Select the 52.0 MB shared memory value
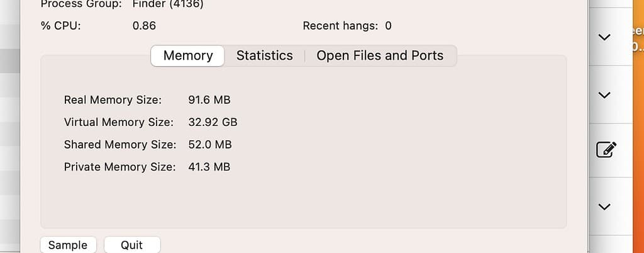The height and width of the screenshot is (253, 644). click(210, 144)
